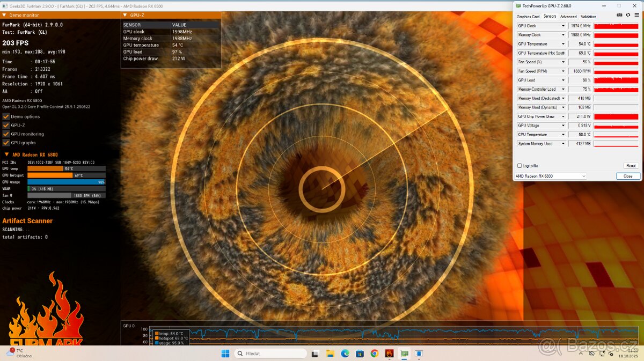Click the System Memory Used 4127 MB value
The image size is (644, 361).
pyautogui.click(x=580, y=144)
